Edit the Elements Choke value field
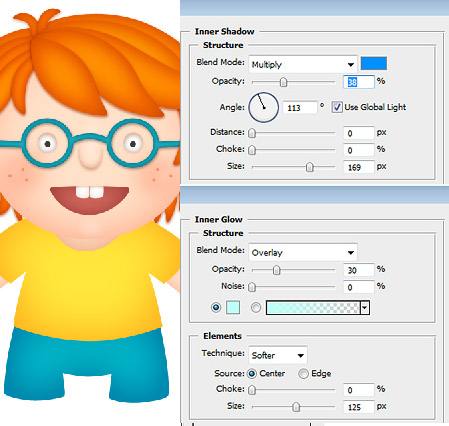Screen dimensions: 449x426 (x=359, y=390)
